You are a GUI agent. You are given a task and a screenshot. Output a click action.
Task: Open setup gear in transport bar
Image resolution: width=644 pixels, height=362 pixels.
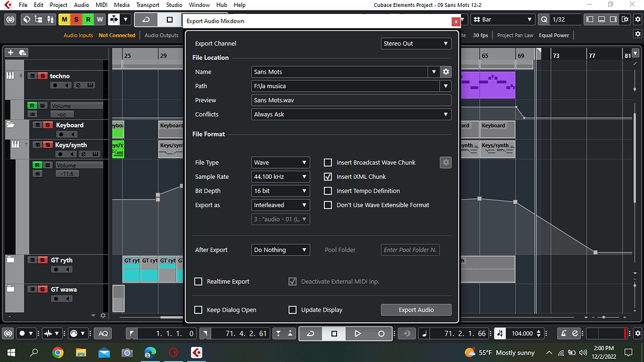[x=638, y=334]
